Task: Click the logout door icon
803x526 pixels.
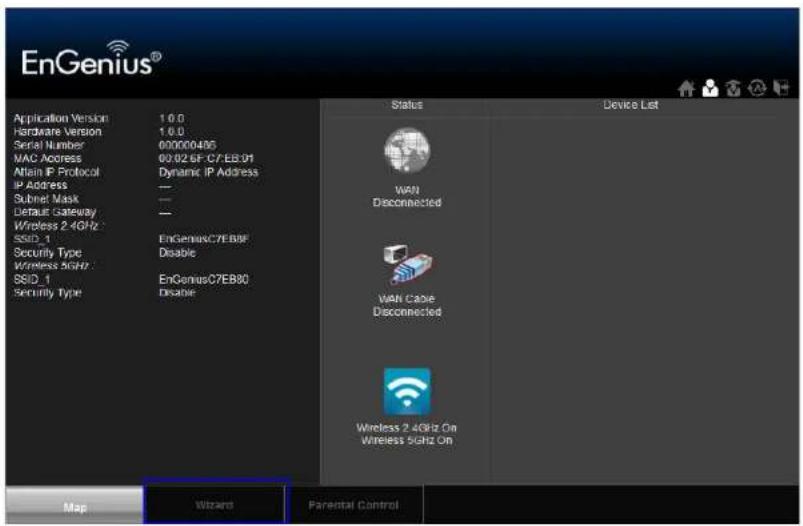Action: pos(780,88)
